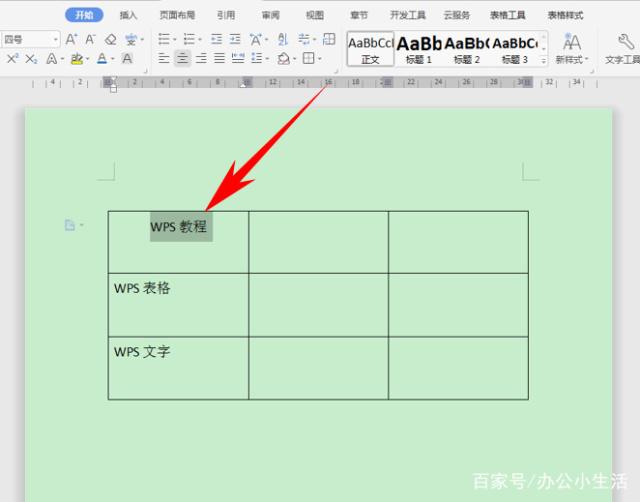Open the 页面布局 tab

coord(177,15)
